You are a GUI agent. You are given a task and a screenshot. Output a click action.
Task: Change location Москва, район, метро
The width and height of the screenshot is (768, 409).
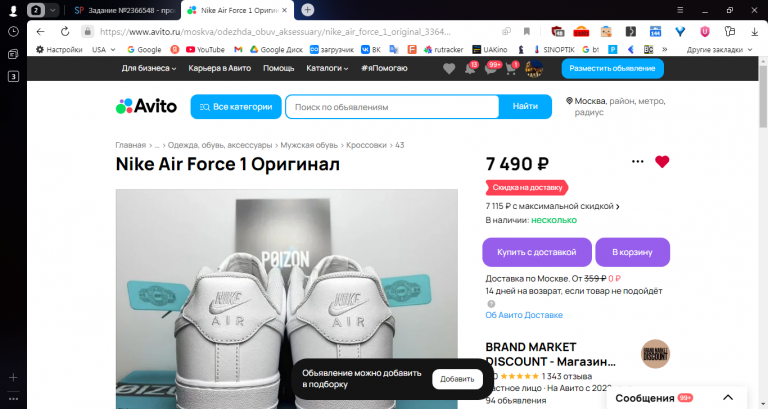tap(615, 106)
